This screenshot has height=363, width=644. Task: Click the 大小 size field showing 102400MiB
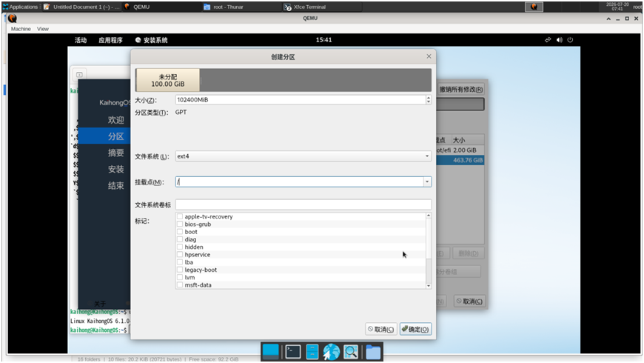(x=301, y=100)
